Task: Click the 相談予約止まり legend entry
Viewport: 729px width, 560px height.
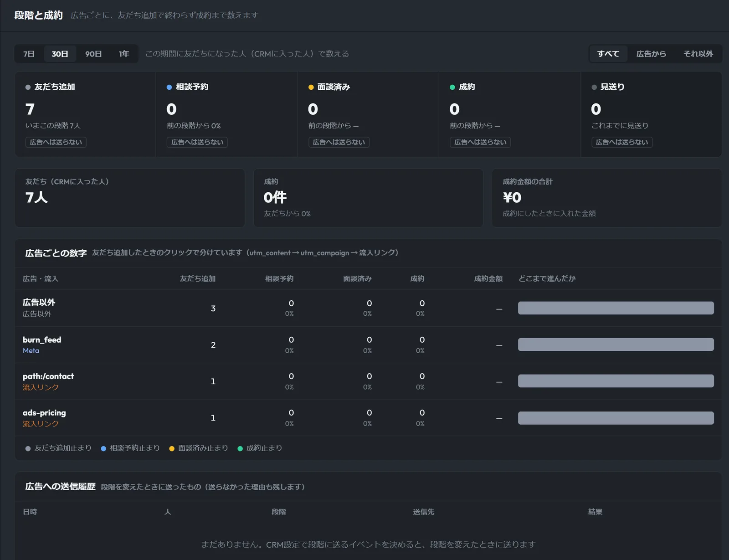Action: pyautogui.click(x=130, y=448)
